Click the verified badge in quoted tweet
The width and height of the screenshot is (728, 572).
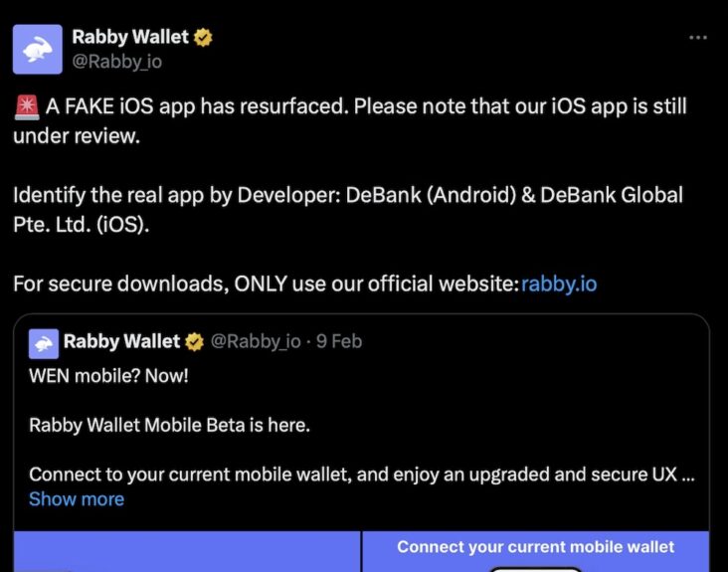(194, 342)
